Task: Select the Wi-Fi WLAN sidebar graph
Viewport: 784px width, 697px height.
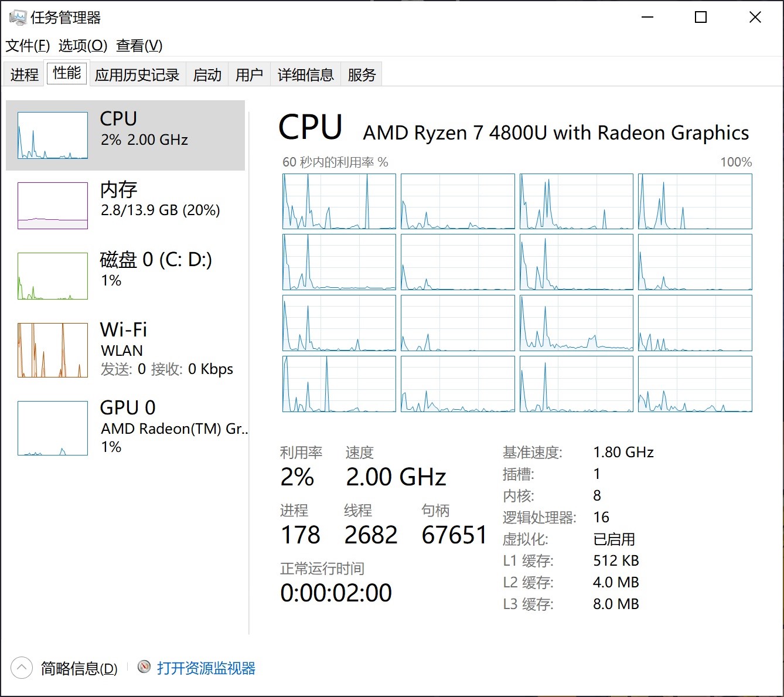Action: pos(53,350)
